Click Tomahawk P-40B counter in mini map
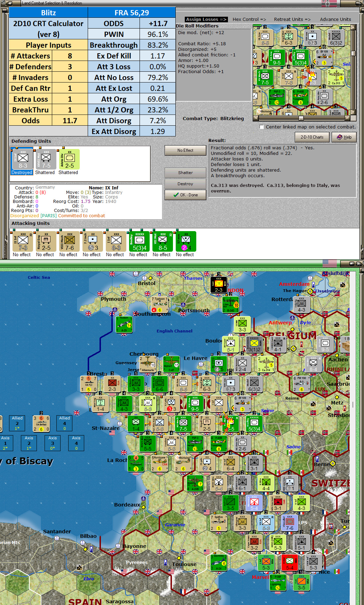The height and width of the screenshot is (605, 364). [x=300, y=97]
